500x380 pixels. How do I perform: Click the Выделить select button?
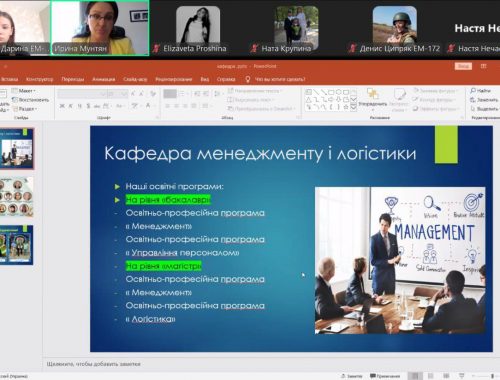point(484,109)
